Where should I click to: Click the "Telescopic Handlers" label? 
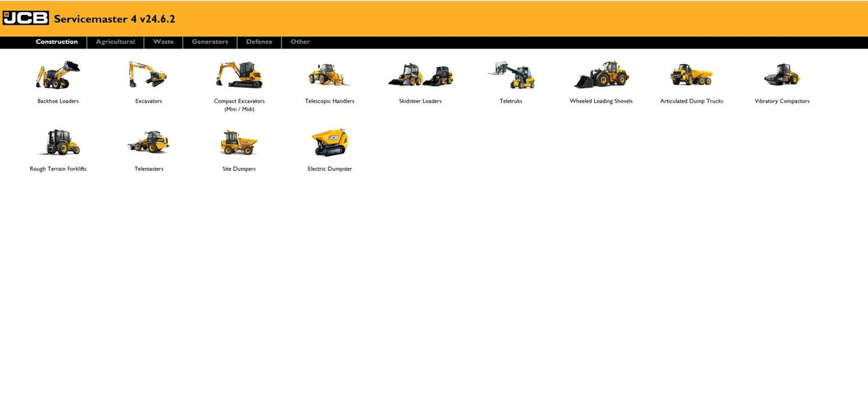click(x=330, y=101)
